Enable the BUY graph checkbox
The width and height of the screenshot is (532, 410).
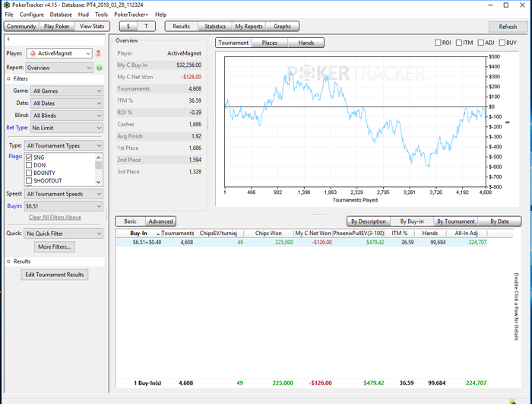(x=502, y=43)
